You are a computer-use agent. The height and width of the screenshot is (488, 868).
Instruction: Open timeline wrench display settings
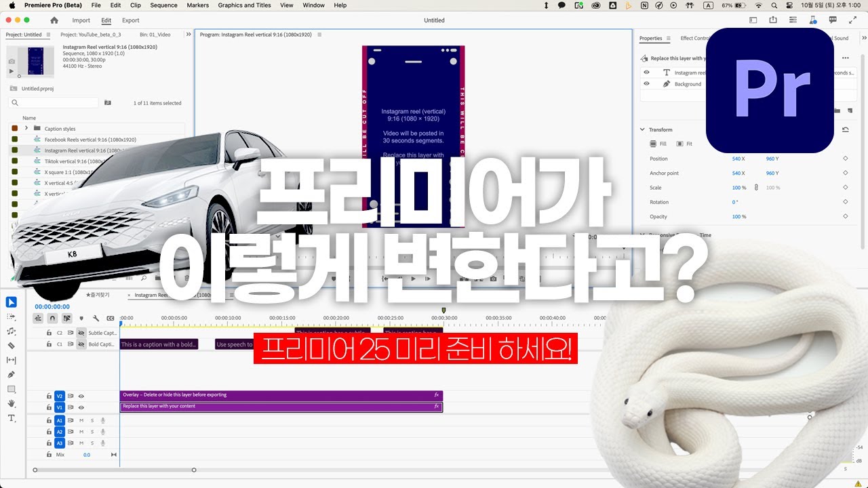pos(96,318)
